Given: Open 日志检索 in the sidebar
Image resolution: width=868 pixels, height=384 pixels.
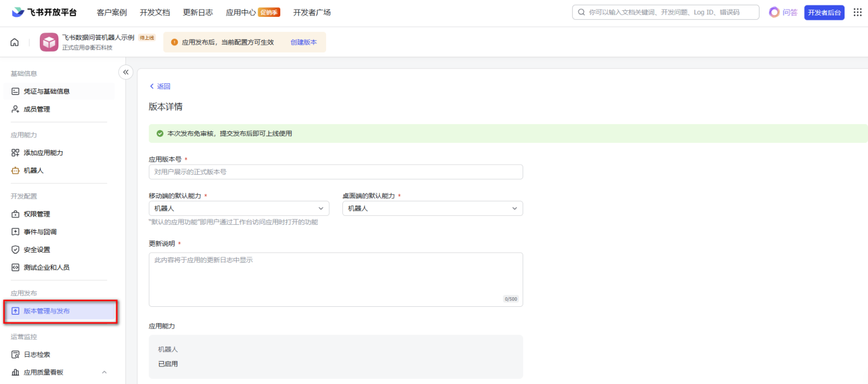Looking at the screenshot, I should 36,354.
